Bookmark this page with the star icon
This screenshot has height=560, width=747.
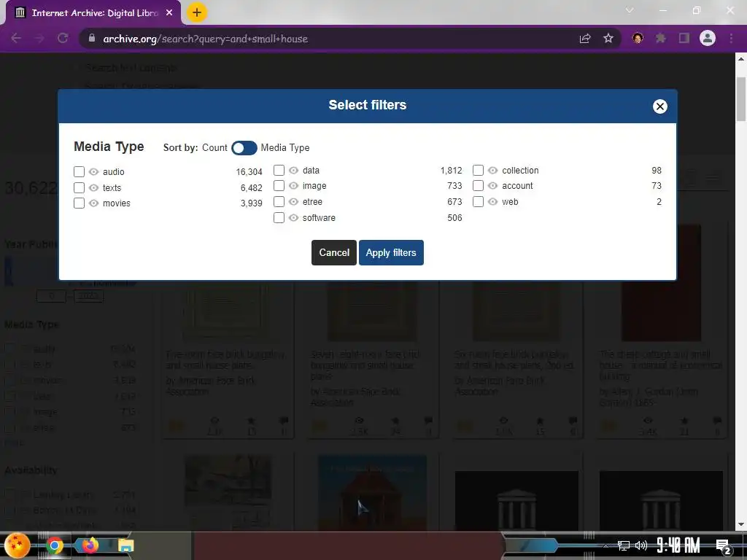pos(608,38)
